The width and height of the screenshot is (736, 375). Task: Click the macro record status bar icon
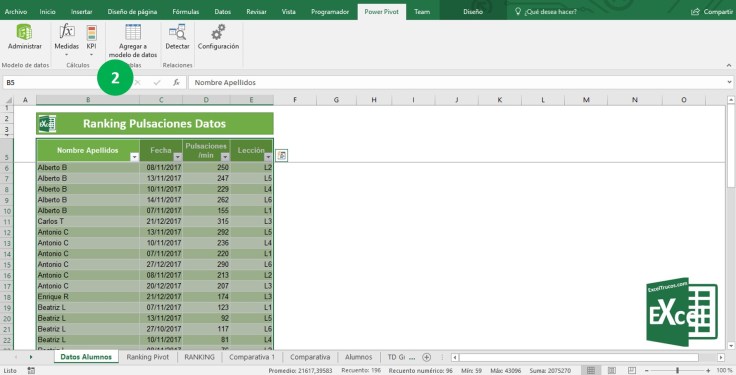(31, 371)
